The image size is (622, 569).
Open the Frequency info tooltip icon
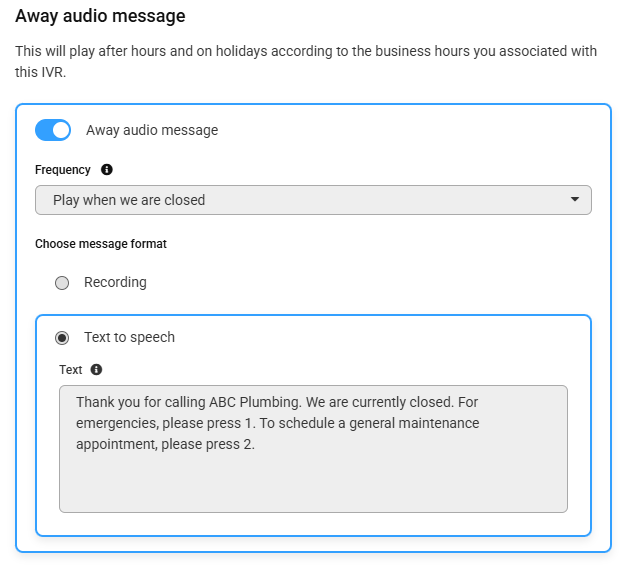107,170
